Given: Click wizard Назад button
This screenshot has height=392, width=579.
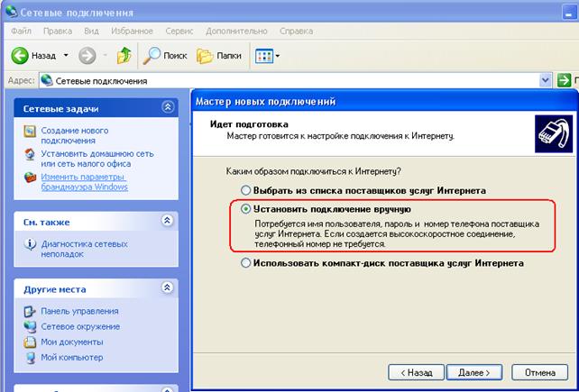Looking at the screenshot, I should click(416, 372).
